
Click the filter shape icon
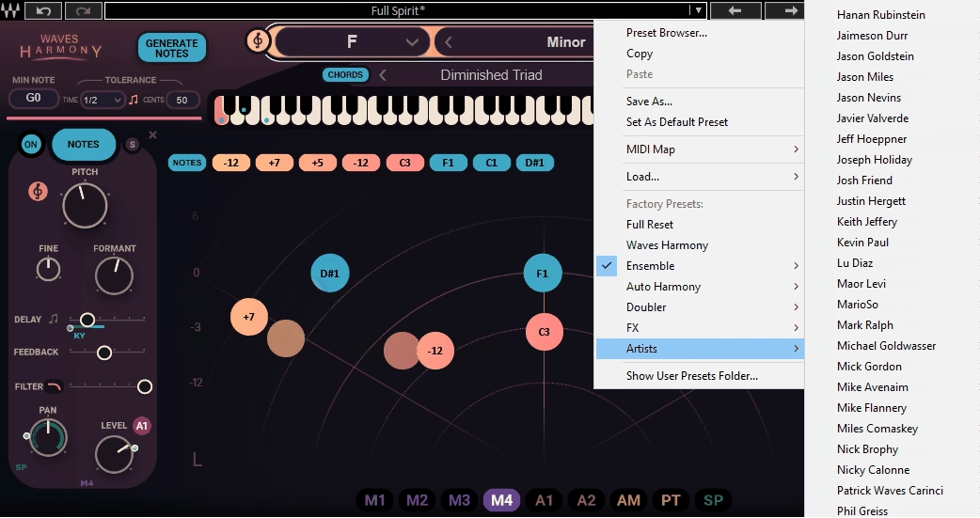point(55,386)
